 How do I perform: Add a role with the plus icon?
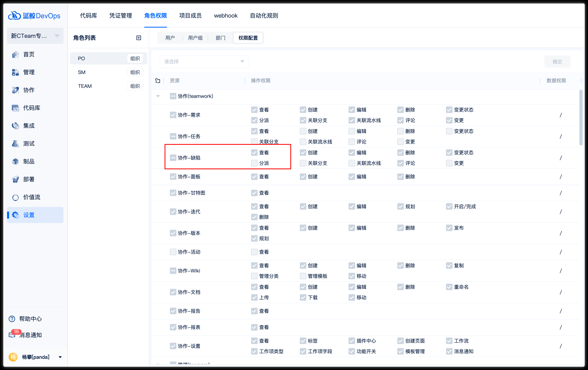139,38
